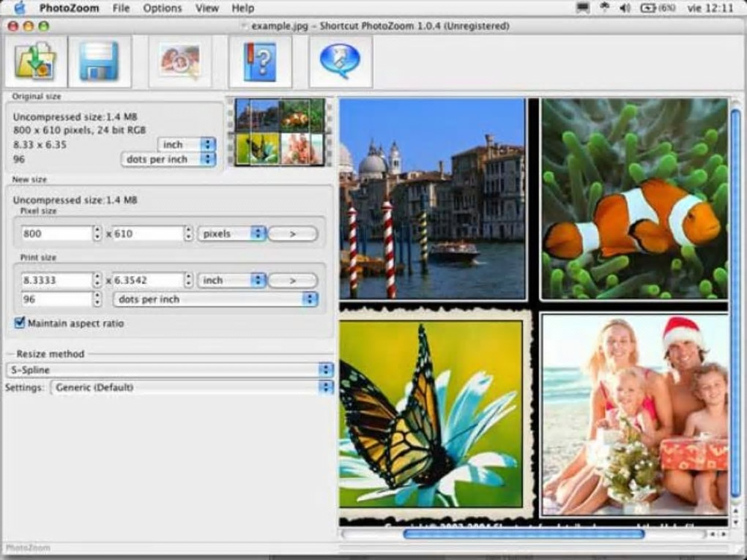The image size is (747, 560).
Task: Click the Save floppy disk toolbar icon
Action: point(100,61)
